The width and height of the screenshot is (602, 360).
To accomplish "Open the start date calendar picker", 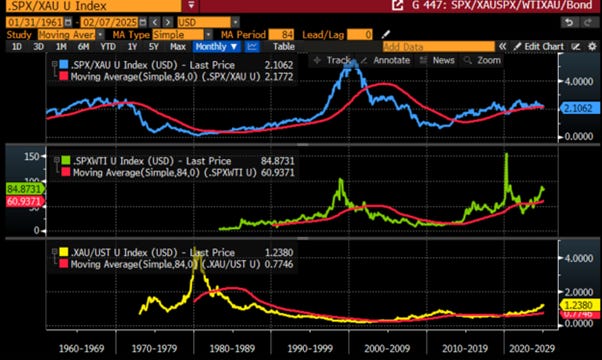I will coord(68,22).
